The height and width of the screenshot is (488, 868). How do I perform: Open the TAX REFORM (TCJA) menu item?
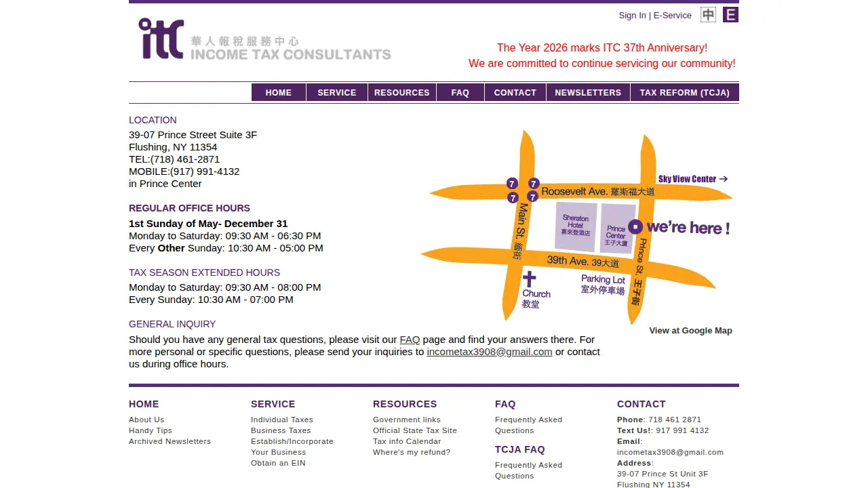pyautogui.click(x=685, y=92)
